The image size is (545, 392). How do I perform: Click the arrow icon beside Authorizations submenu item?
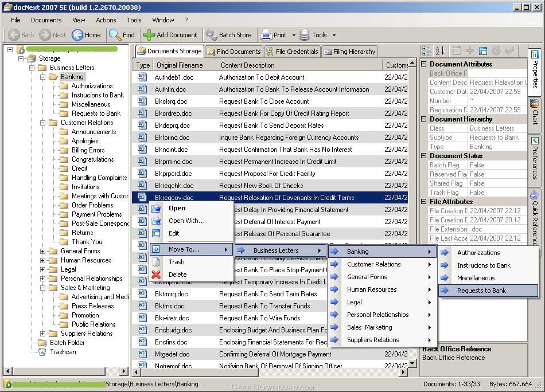tap(445, 253)
